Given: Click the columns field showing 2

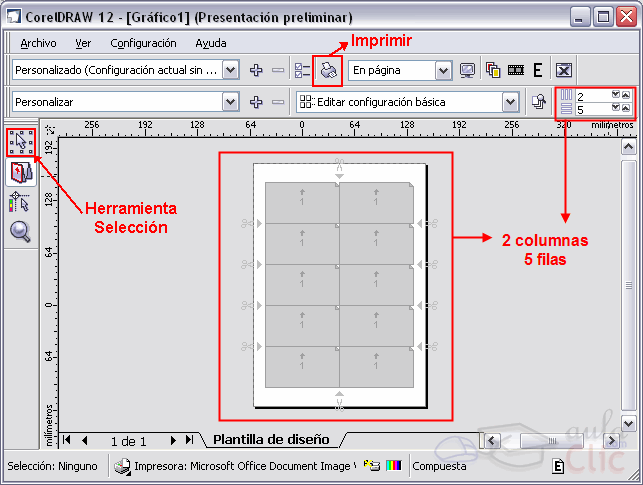Looking at the screenshot, I should coord(593,96).
